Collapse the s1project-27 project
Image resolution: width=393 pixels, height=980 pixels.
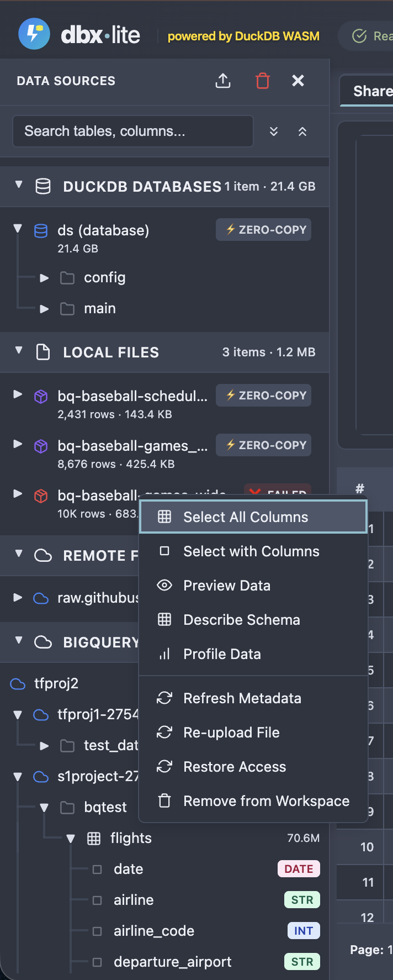tap(18, 777)
